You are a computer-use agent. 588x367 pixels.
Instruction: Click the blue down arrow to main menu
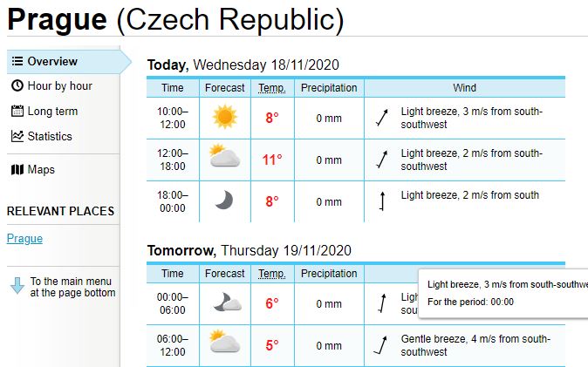(17, 286)
